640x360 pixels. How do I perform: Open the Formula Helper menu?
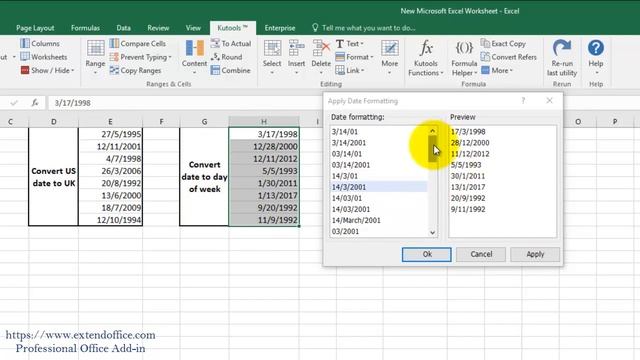click(x=464, y=58)
